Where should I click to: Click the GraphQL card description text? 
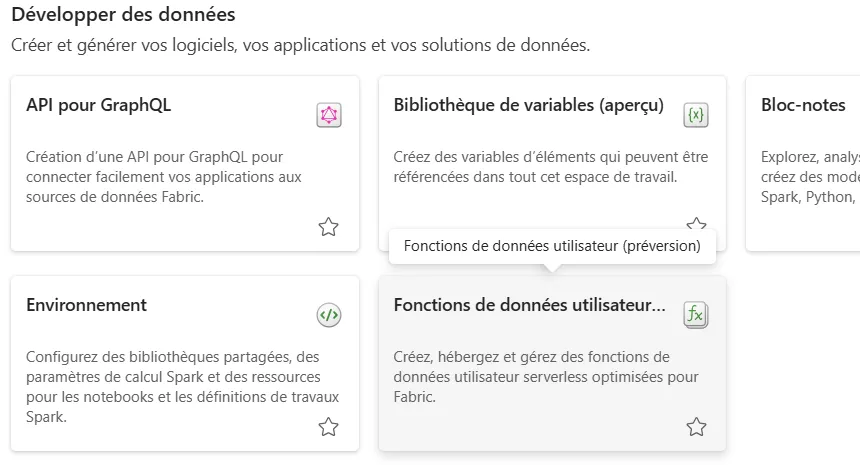click(x=163, y=177)
